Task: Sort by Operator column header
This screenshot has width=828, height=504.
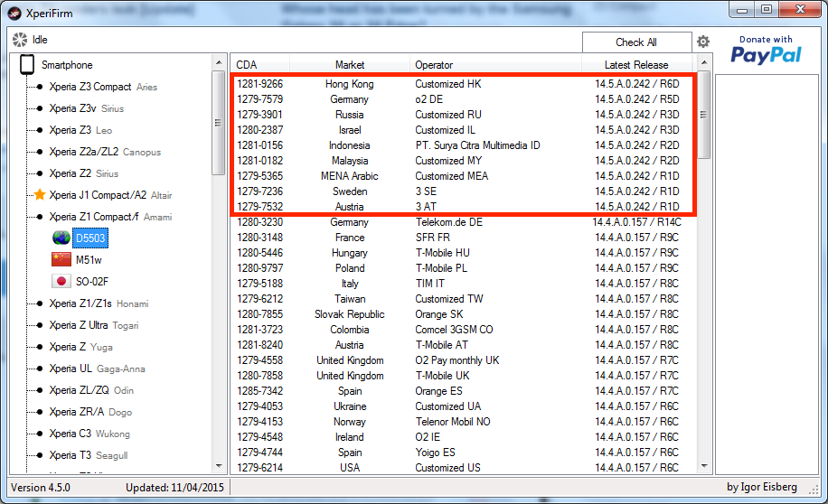Action: tap(495, 65)
